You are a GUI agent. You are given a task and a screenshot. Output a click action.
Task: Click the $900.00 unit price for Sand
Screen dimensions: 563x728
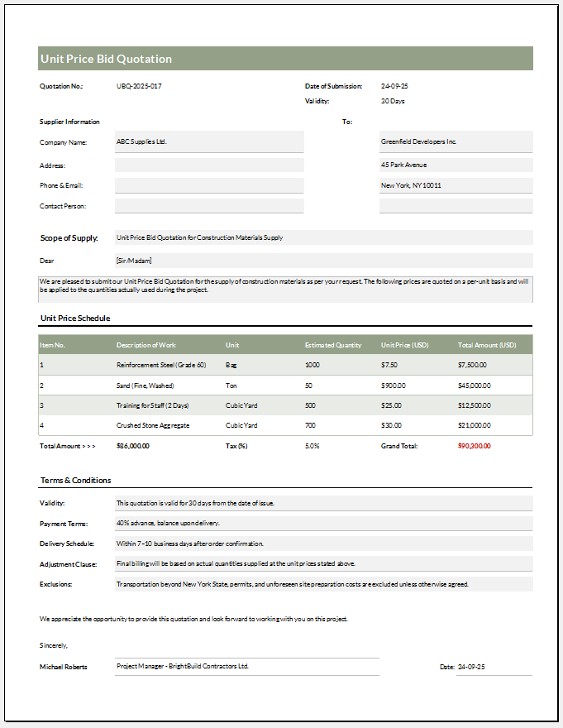[x=394, y=386]
